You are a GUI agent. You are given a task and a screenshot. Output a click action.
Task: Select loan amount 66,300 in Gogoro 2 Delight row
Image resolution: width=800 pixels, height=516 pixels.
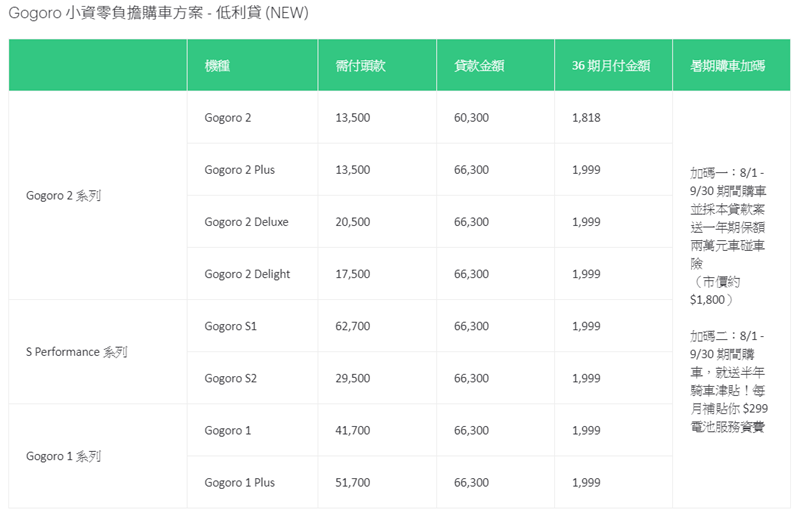471,274
